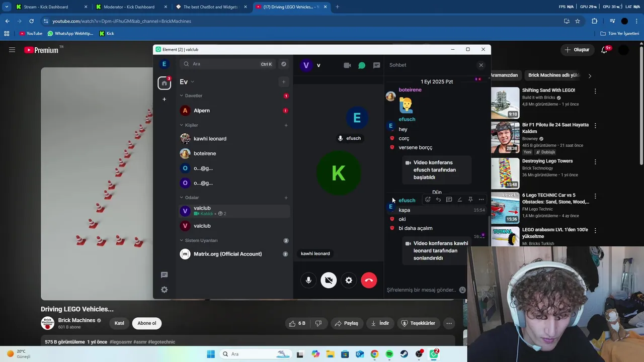Viewport: 644px width, 362px height.
Task: Open WhatsApp Webhttp bookmark
Action: pyautogui.click(x=70, y=33)
